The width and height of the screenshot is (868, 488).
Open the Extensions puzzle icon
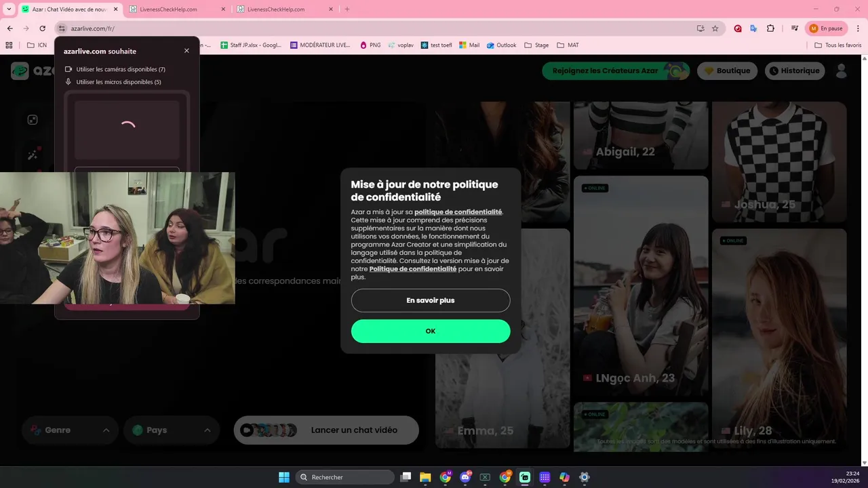click(x=770, y=28)
